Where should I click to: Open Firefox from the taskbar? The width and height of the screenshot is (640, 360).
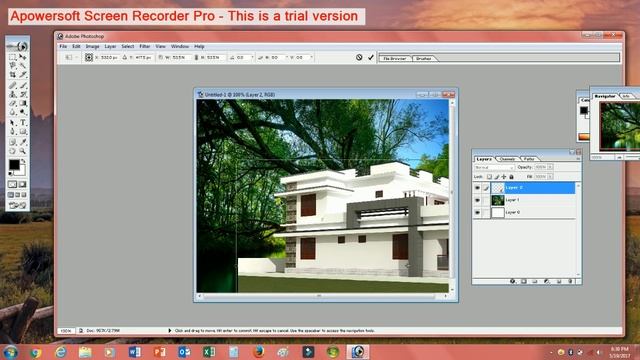[258, 351]
